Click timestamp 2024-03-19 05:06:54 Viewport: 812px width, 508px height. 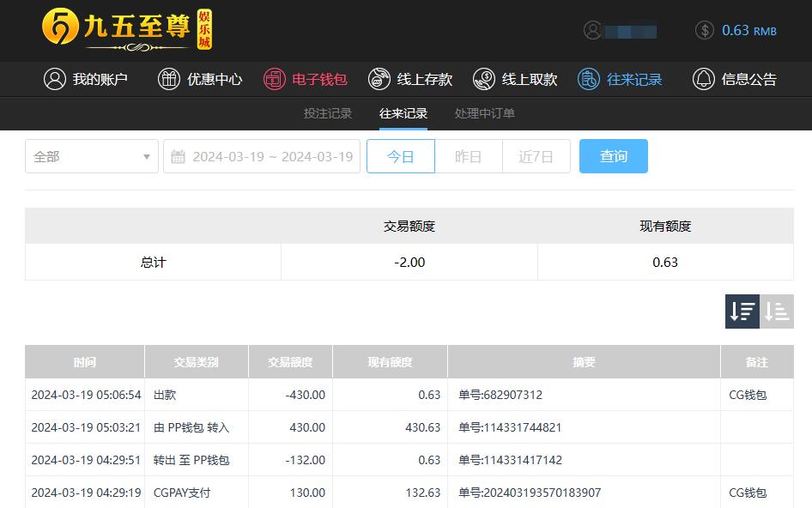[86, 395]
